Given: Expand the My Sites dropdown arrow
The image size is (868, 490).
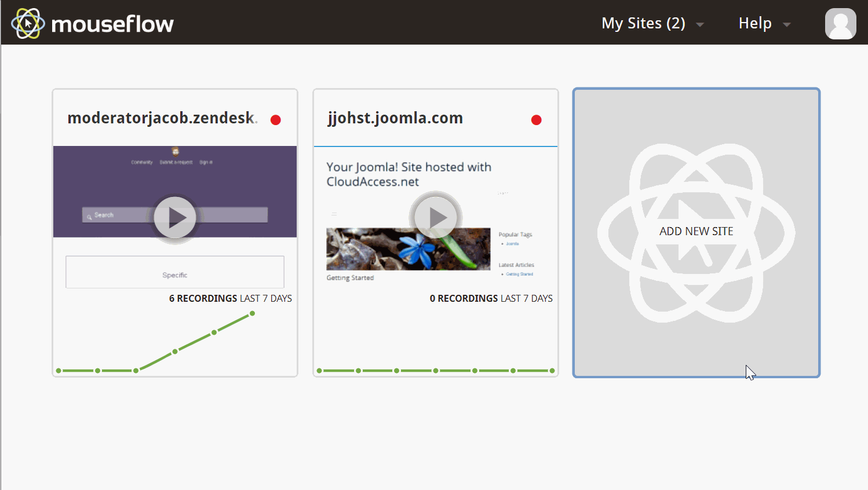Looking at the screenshot, I should [x=700, y=25].
